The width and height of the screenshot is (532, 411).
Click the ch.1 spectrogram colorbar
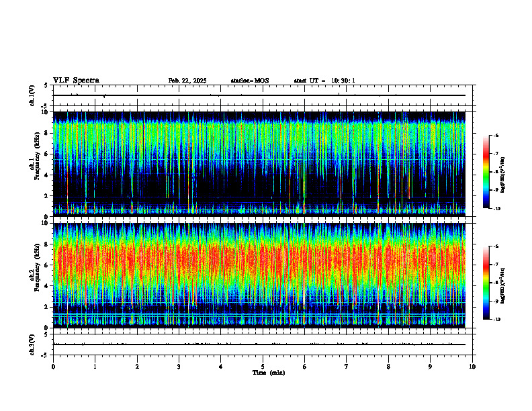[x=486, y=172]
